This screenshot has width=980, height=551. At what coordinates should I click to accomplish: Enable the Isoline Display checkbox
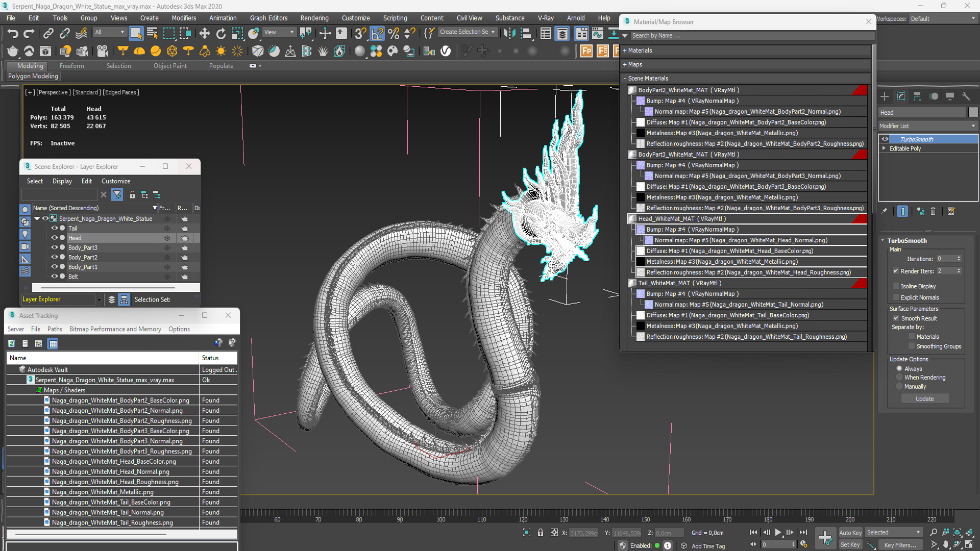[x=896, y=286]
